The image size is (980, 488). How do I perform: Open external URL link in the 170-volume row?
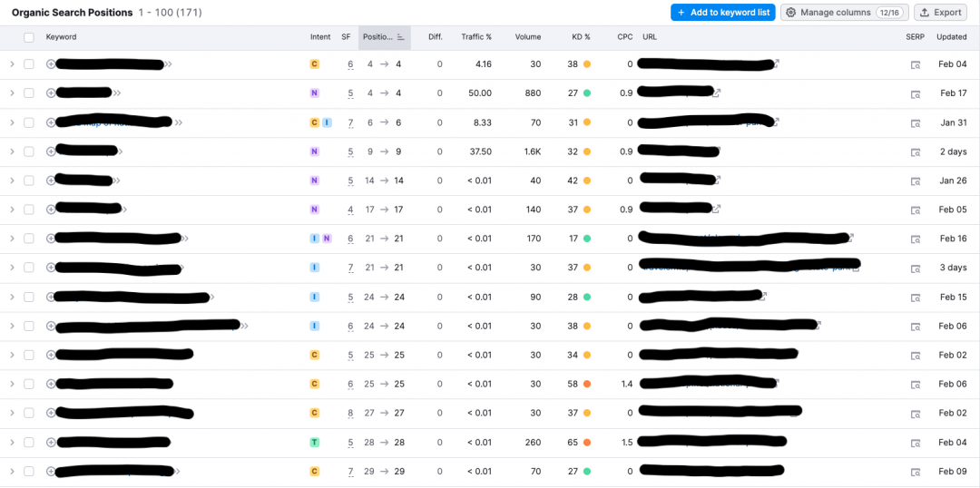850,239
